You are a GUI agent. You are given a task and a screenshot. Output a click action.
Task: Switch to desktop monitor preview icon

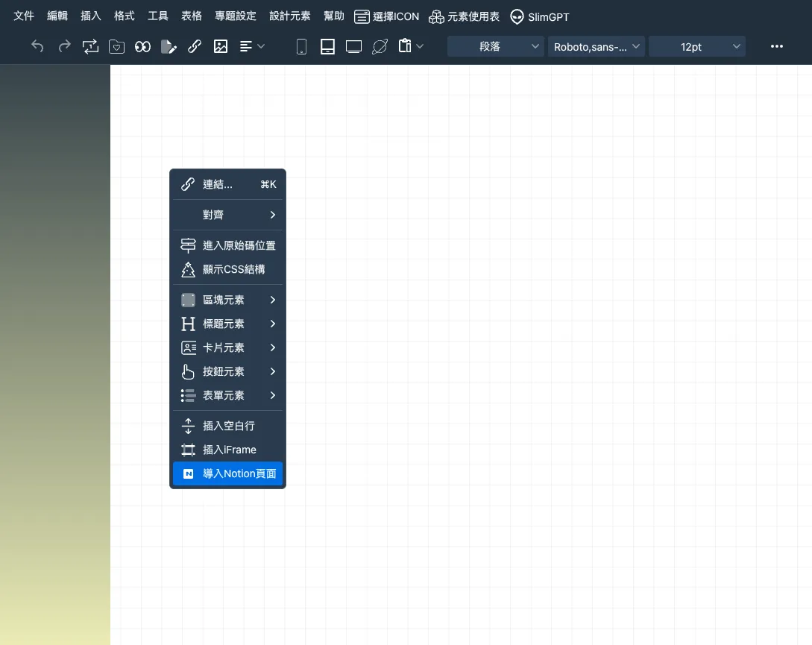tap(353, 47)
